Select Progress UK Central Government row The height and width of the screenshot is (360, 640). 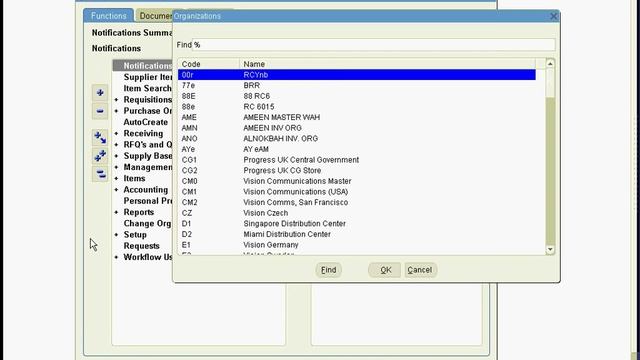click(x=357, y=160)
